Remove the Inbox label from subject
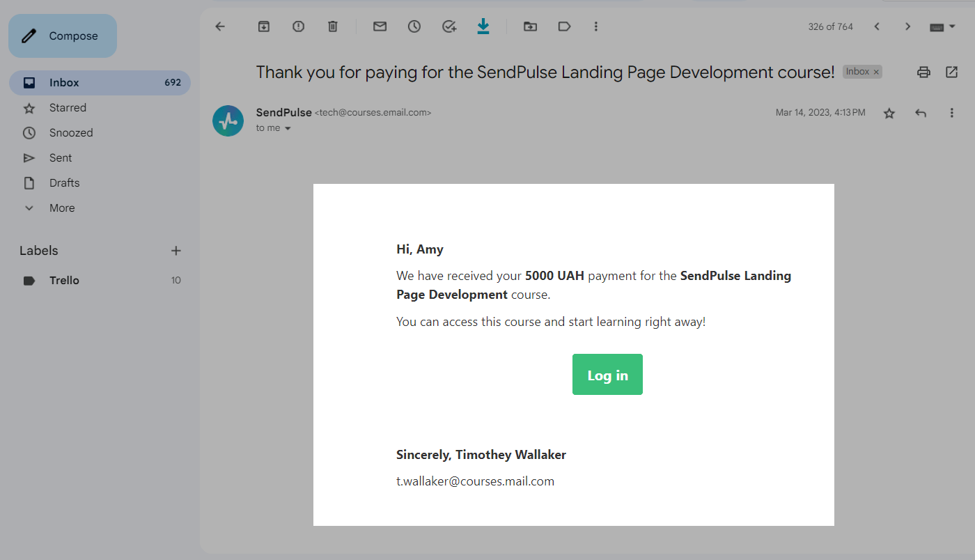Image resolution: width=975 pixels, height=560 pixels. pyautogui.click(x=876, y=72)
